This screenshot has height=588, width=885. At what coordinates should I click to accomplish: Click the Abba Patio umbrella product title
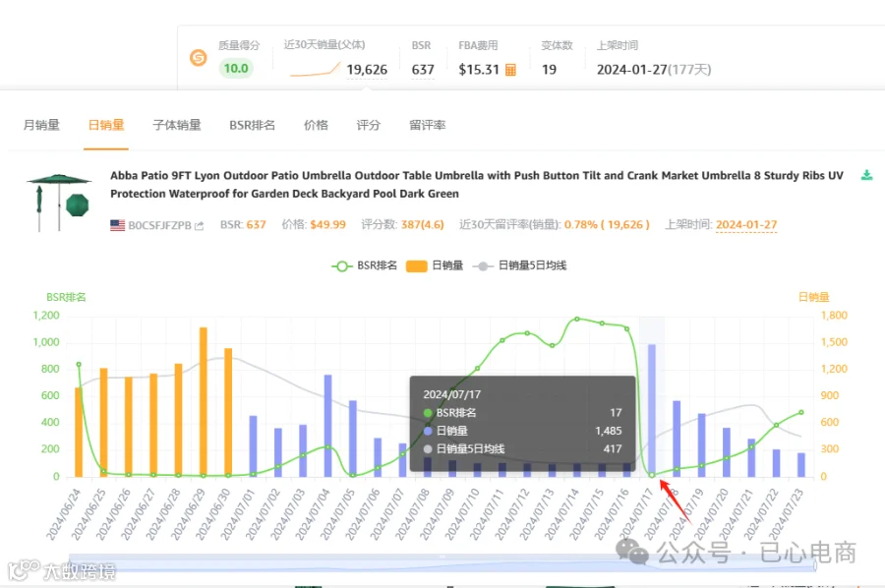[476, 185]
